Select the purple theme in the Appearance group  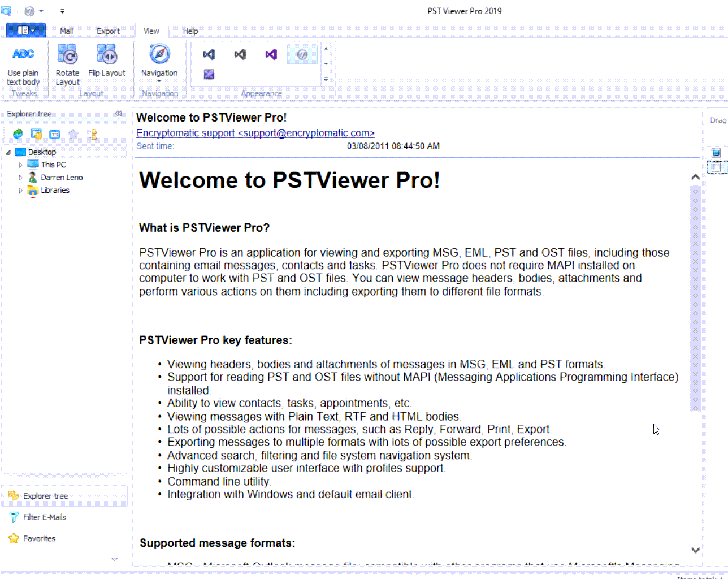(271, 54)
